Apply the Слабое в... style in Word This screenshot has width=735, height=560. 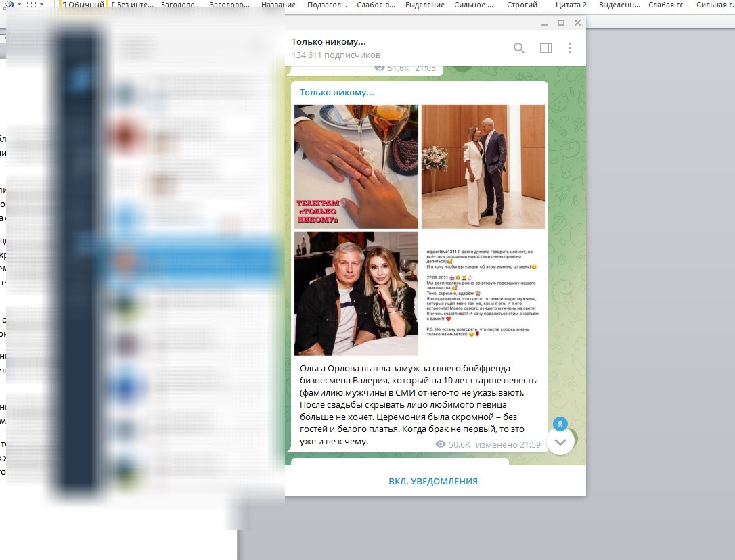(376, 5)
